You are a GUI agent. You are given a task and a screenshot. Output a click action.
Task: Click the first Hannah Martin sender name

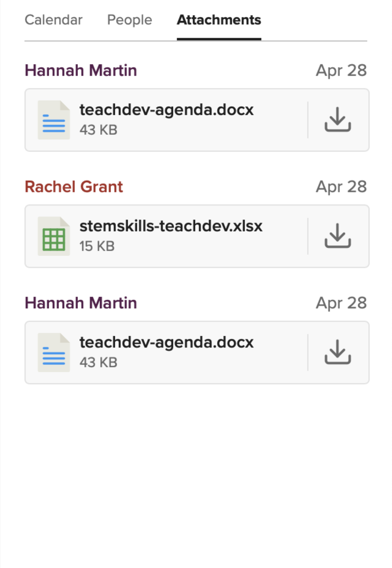tap(81, 70)
